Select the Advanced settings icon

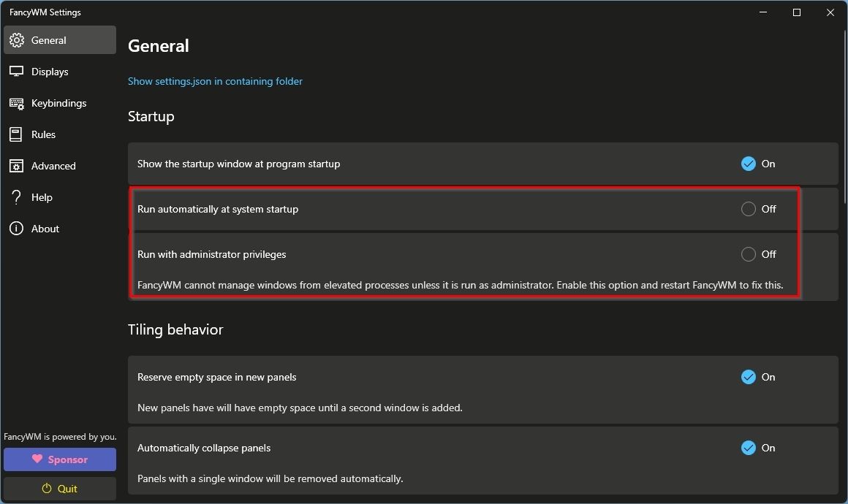click(17, 165)
